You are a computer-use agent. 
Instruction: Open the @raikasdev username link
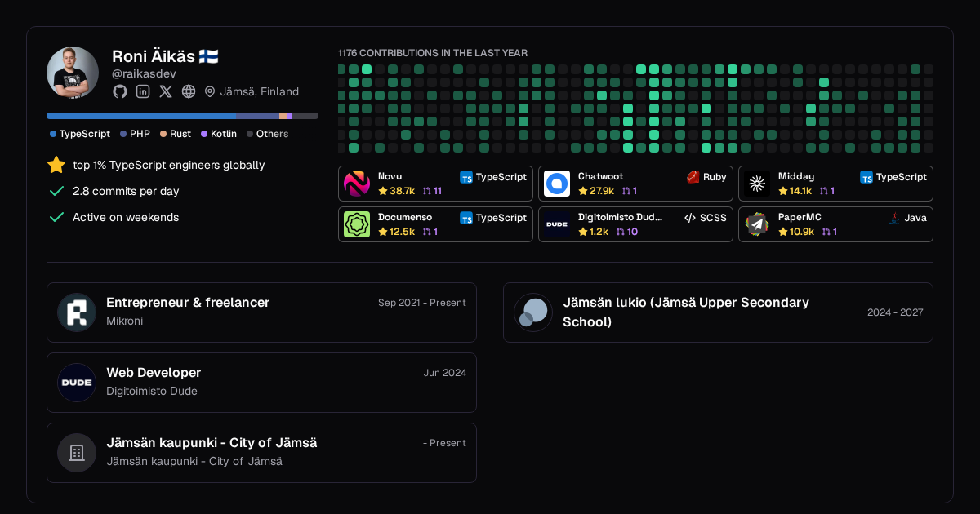point(144,74)
